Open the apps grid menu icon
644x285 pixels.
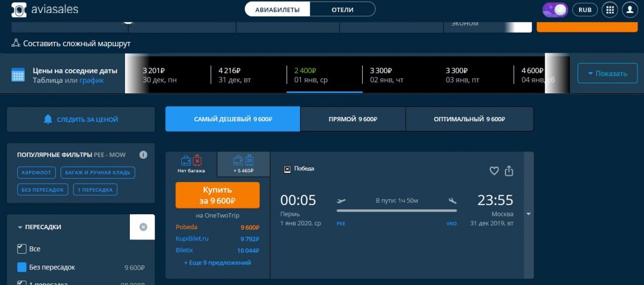[609, 10]
